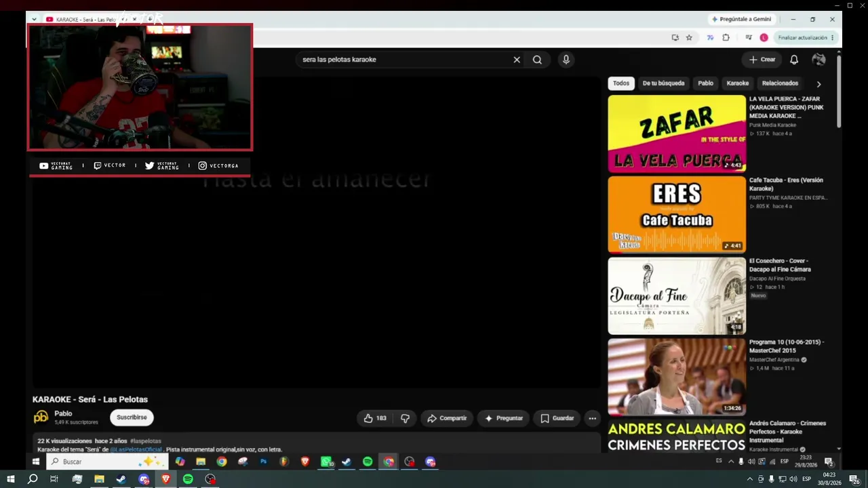
Task: Select the Pablo filter chip
Action: click(x=706, y=83)
